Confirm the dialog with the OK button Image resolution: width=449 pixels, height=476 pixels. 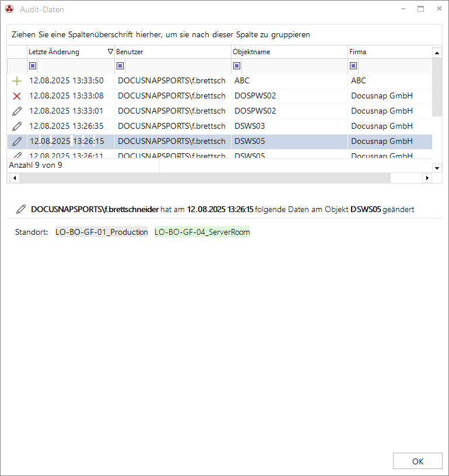pos(418,461)
